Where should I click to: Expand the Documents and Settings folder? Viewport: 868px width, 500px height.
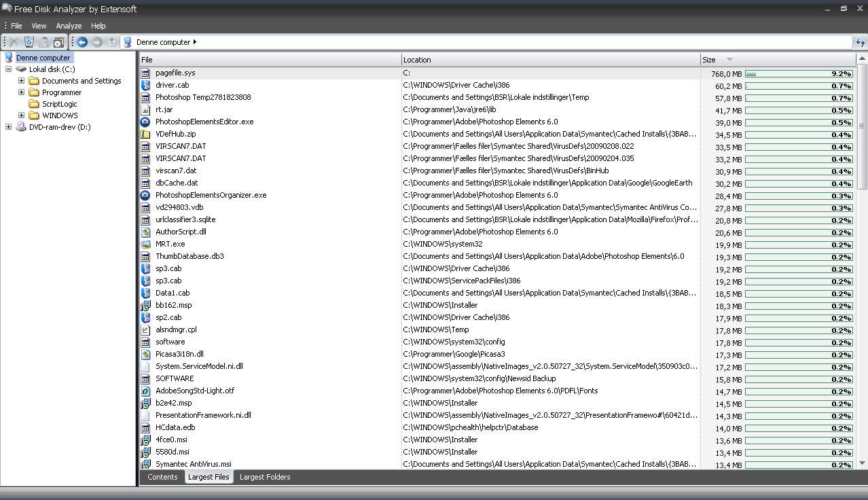(x=21, y=81)
